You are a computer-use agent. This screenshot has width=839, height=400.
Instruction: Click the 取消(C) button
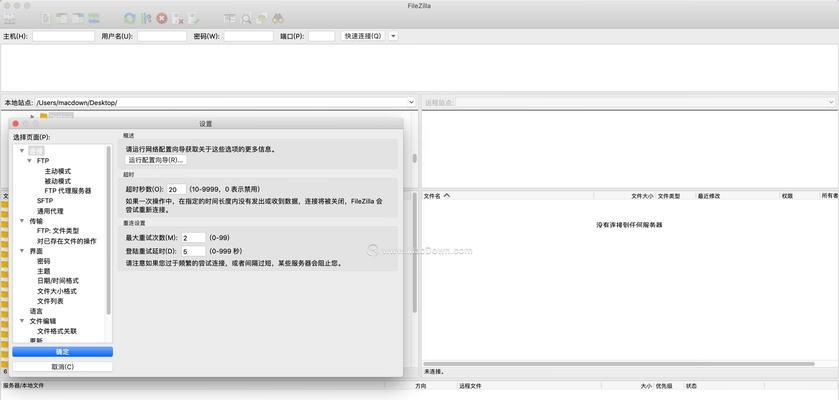click(x=63, y=367)
